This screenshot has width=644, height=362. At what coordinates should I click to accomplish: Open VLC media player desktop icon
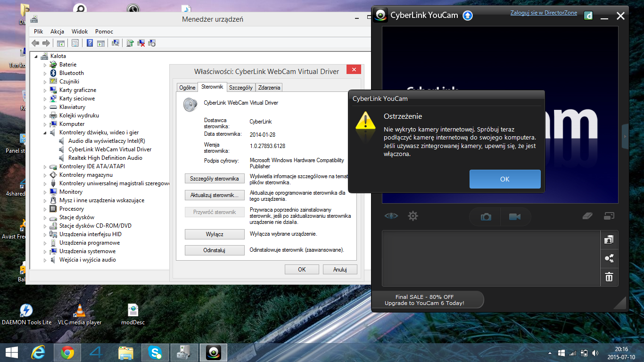point(80,314)
